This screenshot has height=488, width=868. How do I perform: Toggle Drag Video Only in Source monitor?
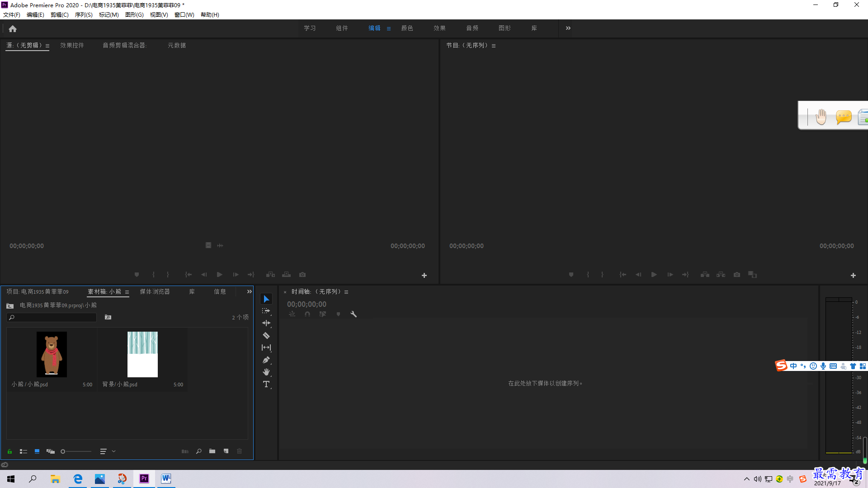[x=208, y=245]
